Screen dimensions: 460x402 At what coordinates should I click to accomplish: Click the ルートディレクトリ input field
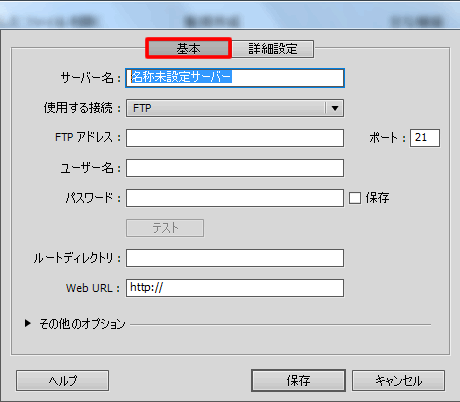(235, 258)
